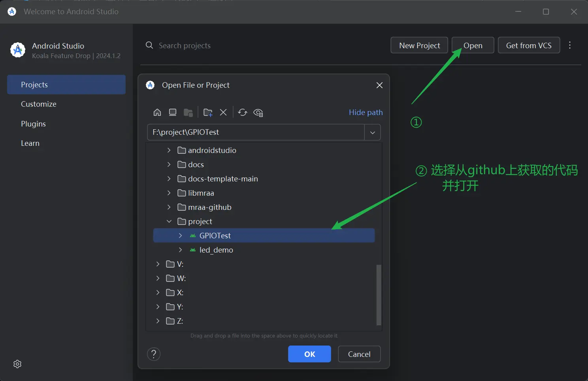Select the project directory icon
The height and width of the screenshot is (381, 588).
(x=188, y=113)
